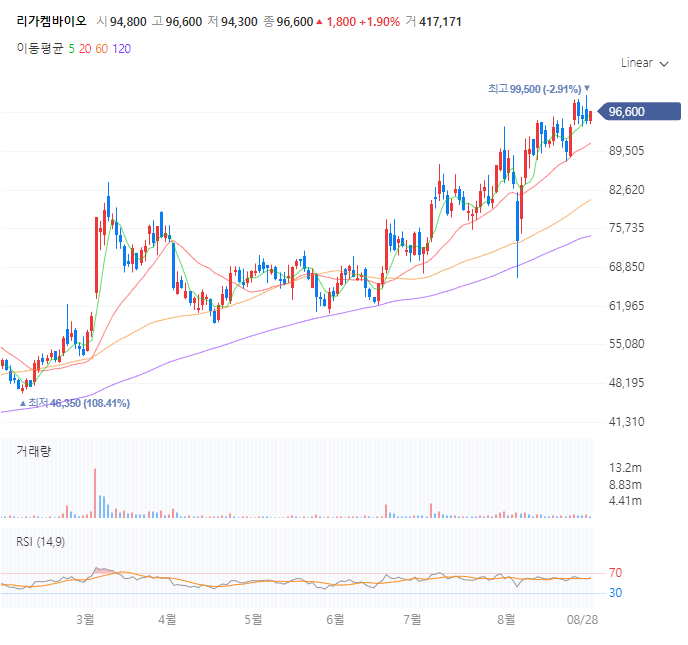Viewport: 688px width, 645px height.
Task: Click the 이동평균 label
Action: pyautogui.click(x=40, y=48)
